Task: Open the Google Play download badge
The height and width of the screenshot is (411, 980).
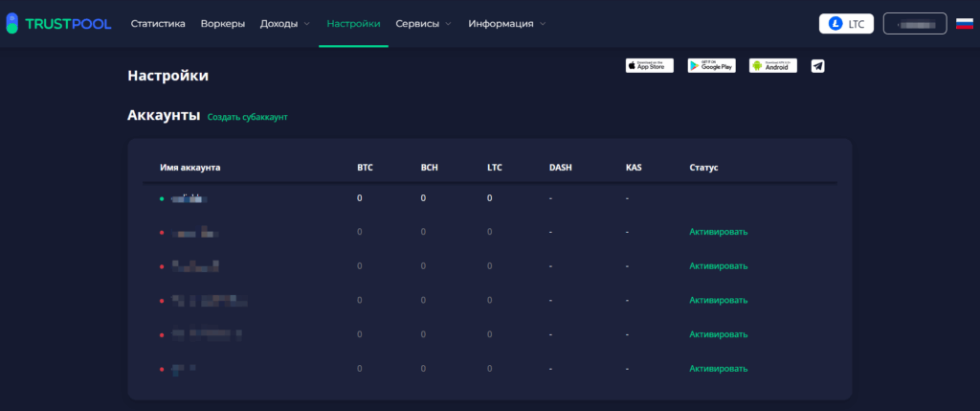Action: click(711, 65)
